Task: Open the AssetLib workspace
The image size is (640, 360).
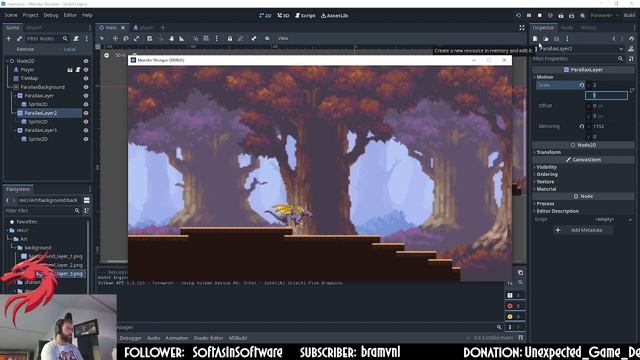Action: pos(335,16)
